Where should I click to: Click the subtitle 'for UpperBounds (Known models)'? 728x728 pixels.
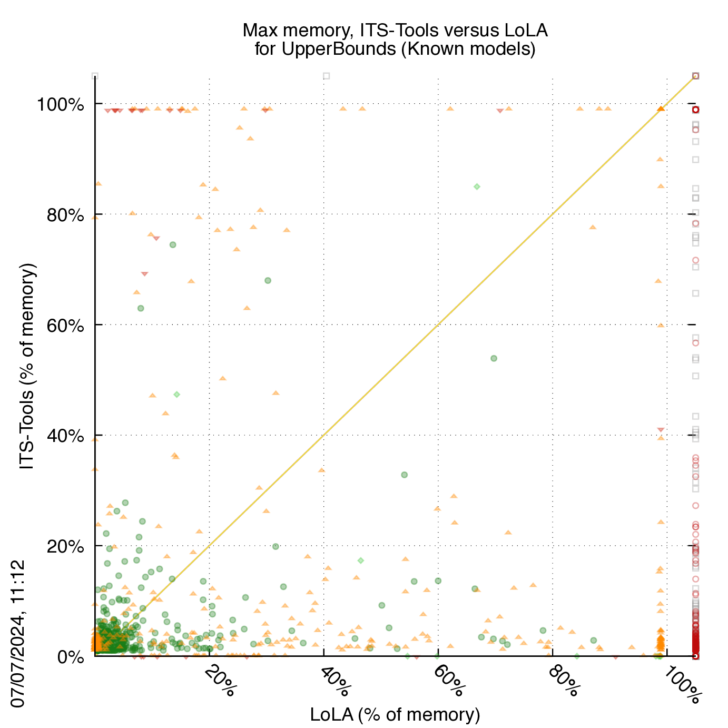click(x=395, y=49)
